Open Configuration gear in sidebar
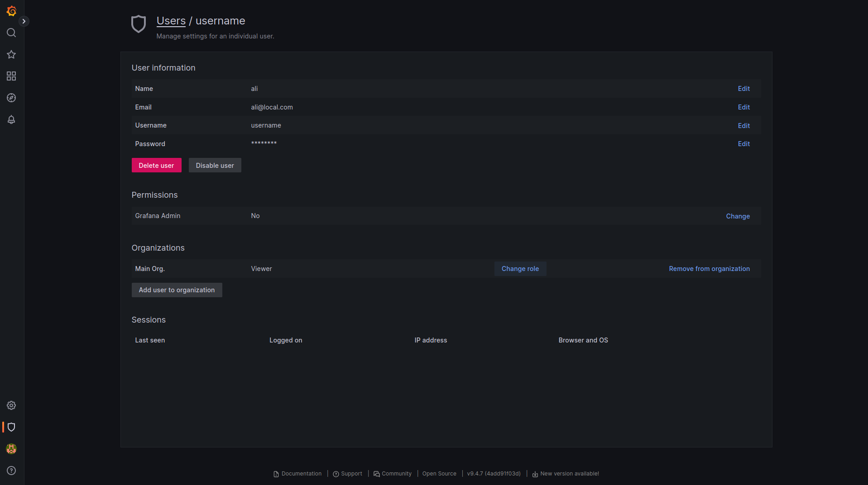Image resolution: width=868 pixels, height=485 pixels. (x=11, y=405)
